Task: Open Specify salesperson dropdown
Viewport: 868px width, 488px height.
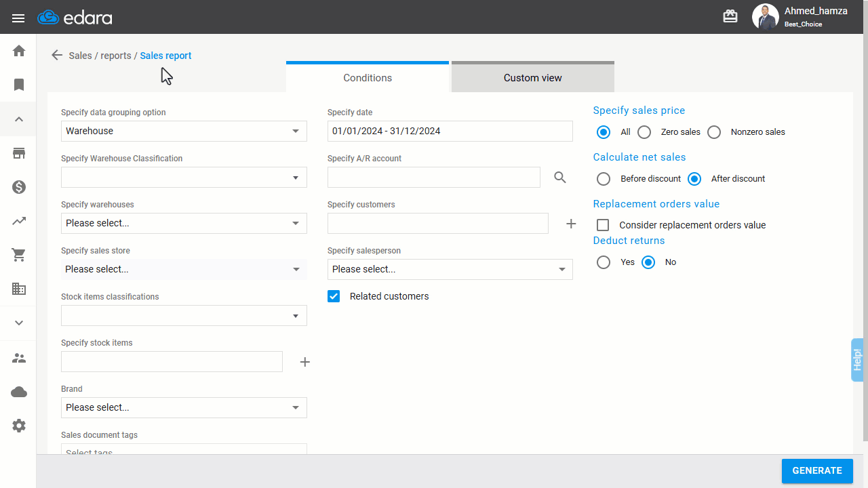Action: coord(450,269)
